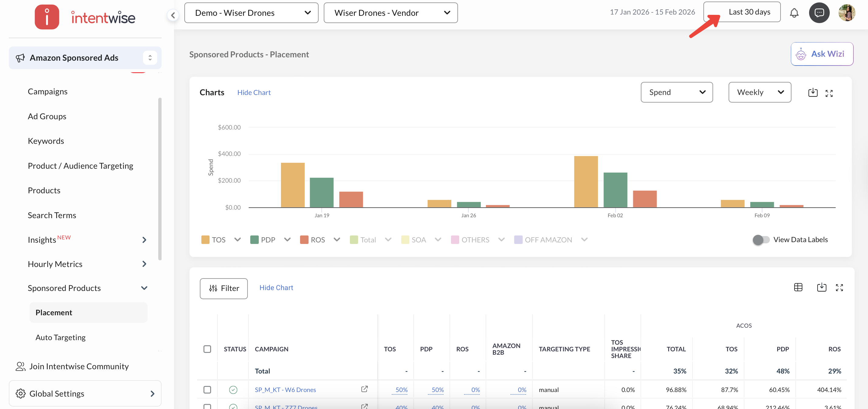Collapse the sidebar arrow button
Image resolution: width=868 pixels, height=409 pixels.
click(173, 15)
